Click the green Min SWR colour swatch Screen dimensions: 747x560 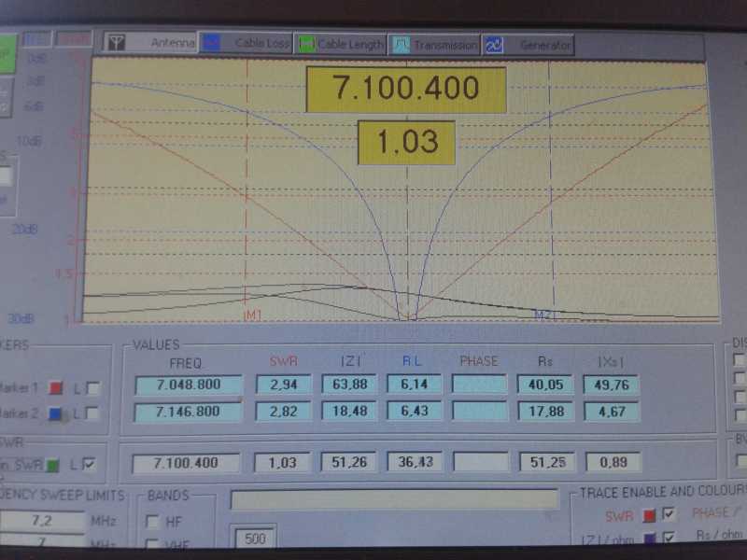pyautogui.click(x=54, y=463)
